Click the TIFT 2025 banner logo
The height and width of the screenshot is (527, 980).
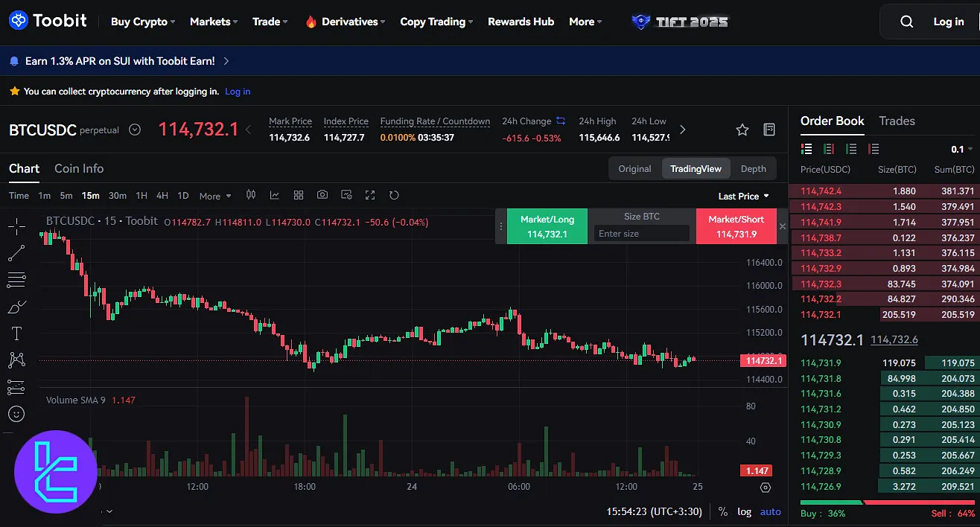click(x=680, y=22)
